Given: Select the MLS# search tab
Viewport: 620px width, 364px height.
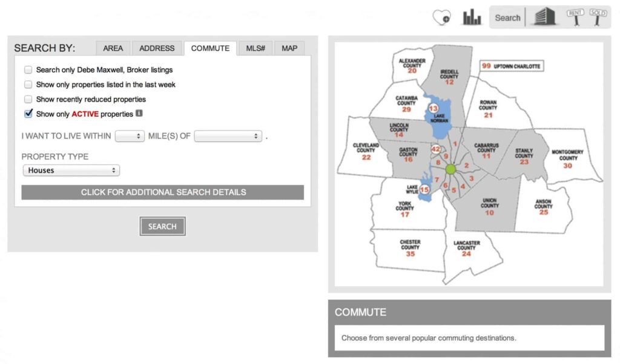Looking at the screenshot, I should coord(255,48).
